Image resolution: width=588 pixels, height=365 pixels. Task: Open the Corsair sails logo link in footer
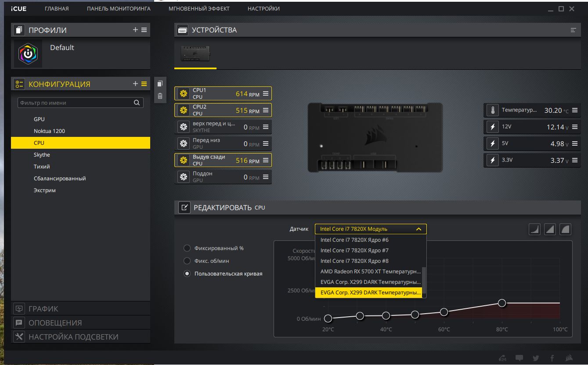[x=569, y=358]
